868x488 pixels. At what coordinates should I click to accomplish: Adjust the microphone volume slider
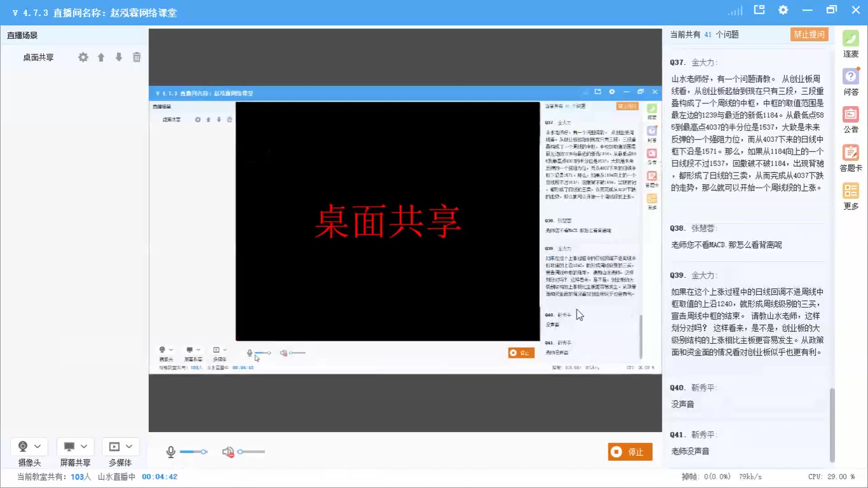[193, 451]
